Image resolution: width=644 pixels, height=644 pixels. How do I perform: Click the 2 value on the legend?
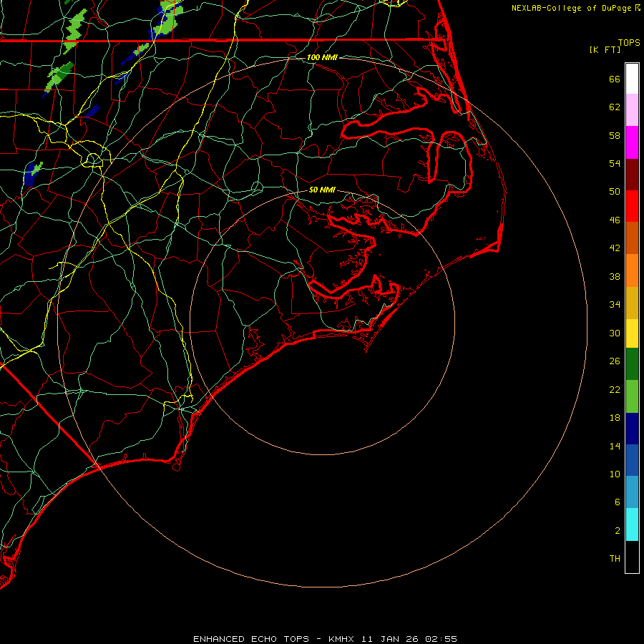click(x=617, y=530)
